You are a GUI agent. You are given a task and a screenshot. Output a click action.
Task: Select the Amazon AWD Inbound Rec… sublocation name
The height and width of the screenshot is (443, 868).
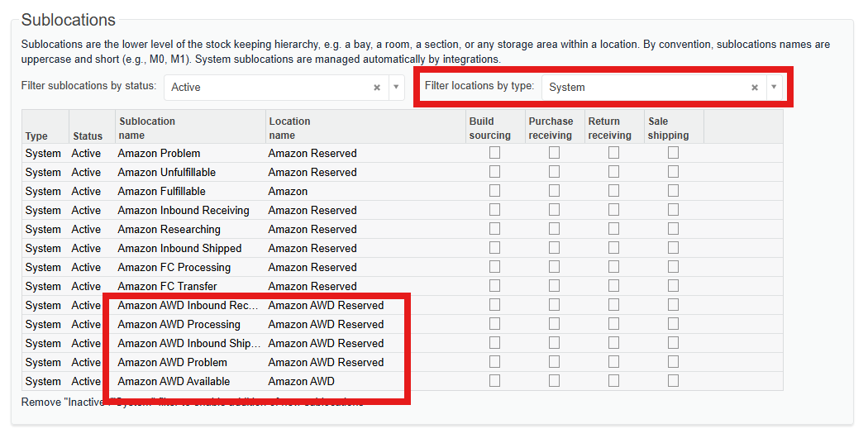tap(188, 306)
